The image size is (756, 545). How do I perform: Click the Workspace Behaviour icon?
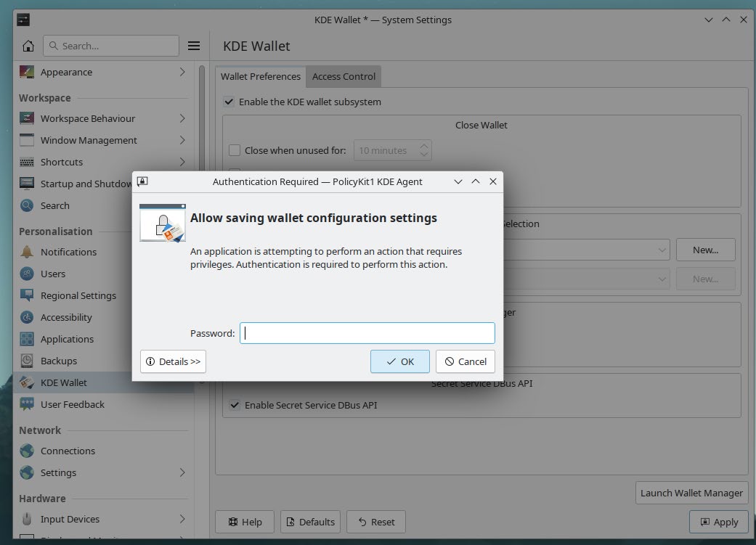click(27, 118)
